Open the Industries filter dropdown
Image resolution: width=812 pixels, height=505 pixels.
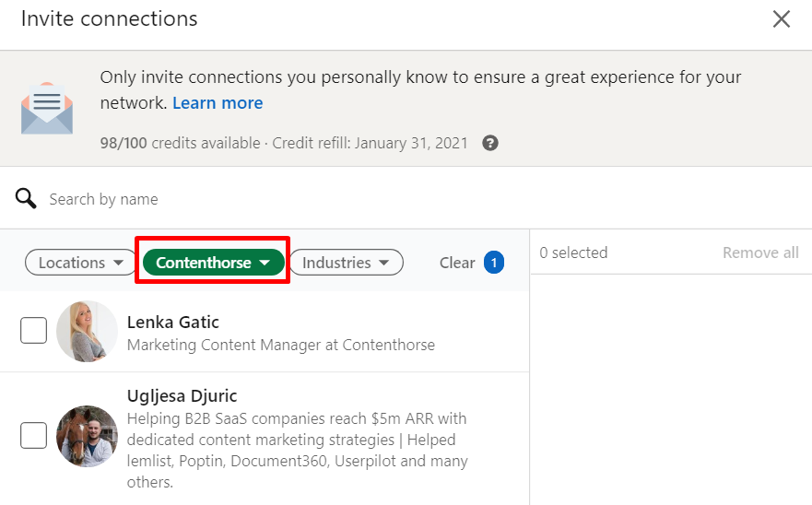tap(347, 263)
